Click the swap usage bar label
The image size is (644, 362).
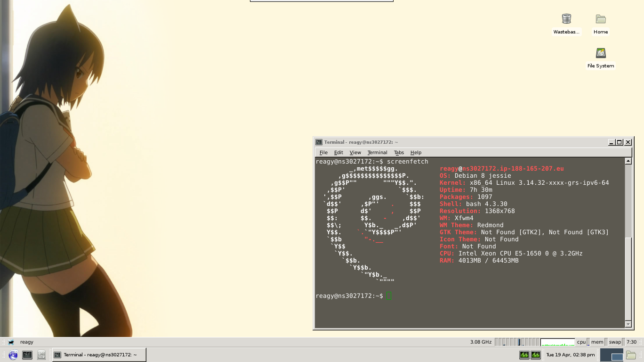615,342
